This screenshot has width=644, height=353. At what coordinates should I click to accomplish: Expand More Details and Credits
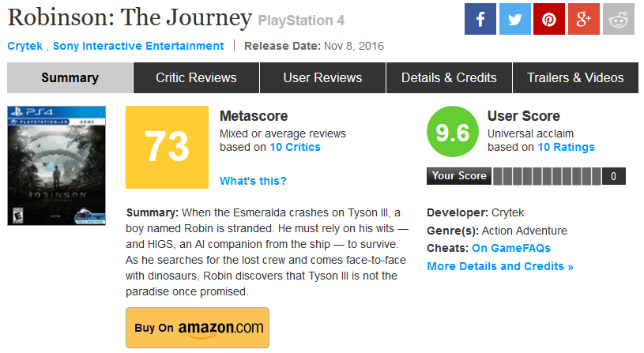[x=500, y=266]
